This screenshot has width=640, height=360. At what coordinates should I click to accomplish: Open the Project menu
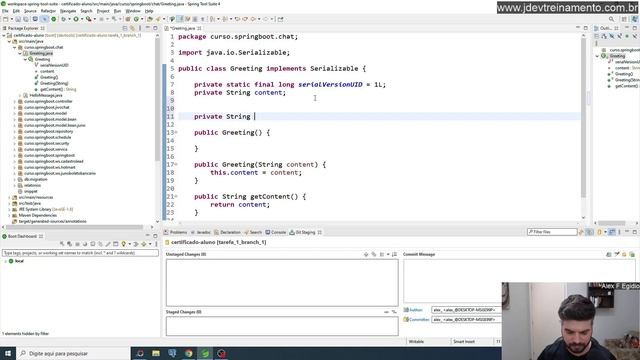103,11
